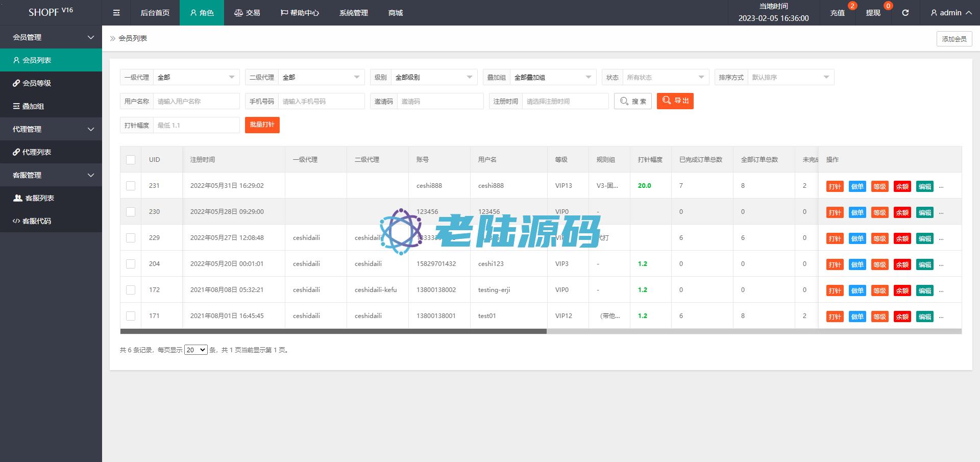Open the 系统管理 top menu

click(353, 13)
